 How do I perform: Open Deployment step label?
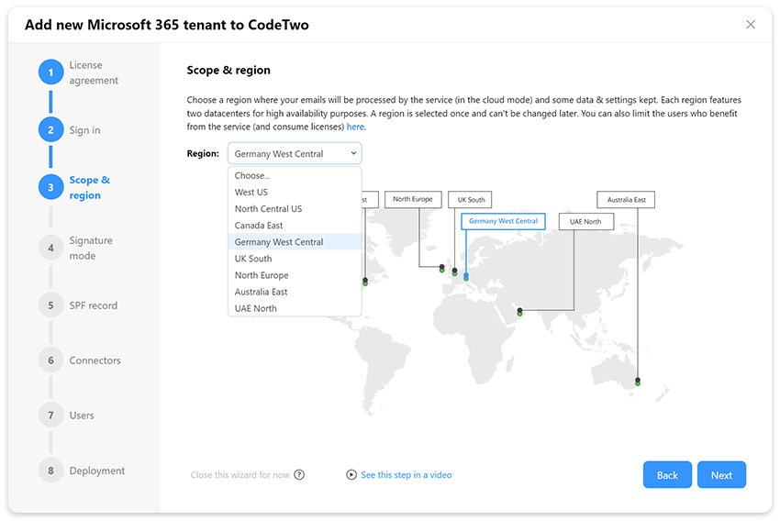pyautogui.click(x=97, y=471)
